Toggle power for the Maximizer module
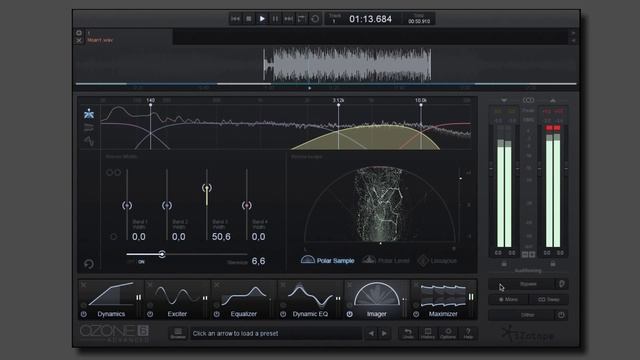This screenshot has height=360, width=640. pyautogui.click(x=416, y=314)
